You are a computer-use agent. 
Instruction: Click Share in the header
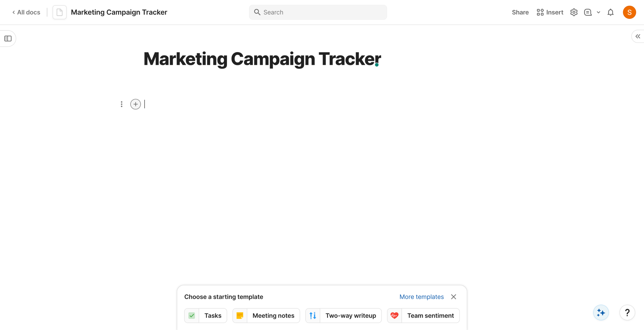[x=520, y=12]
